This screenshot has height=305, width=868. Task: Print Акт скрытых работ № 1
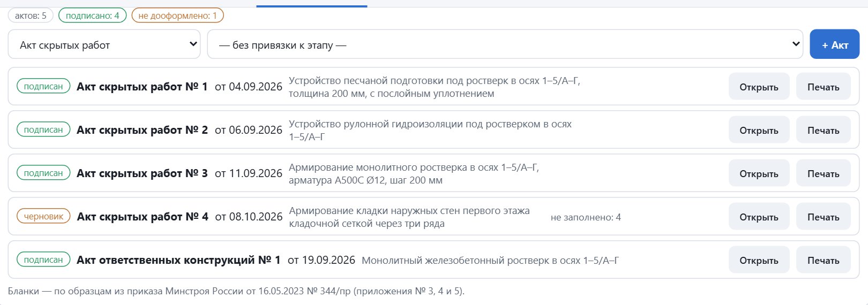tap(823, 87)
